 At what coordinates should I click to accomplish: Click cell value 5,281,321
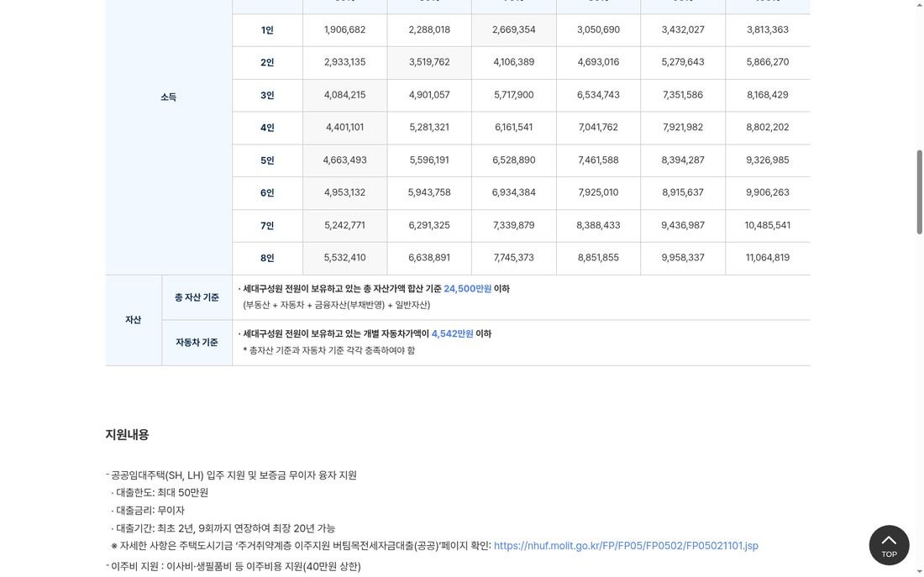tap(429, 128)
